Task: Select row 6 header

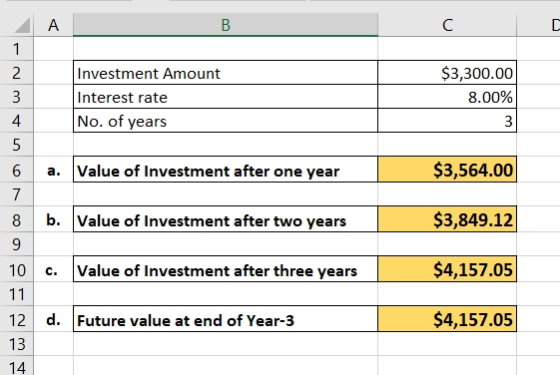Action: click(x=16, y=170)
